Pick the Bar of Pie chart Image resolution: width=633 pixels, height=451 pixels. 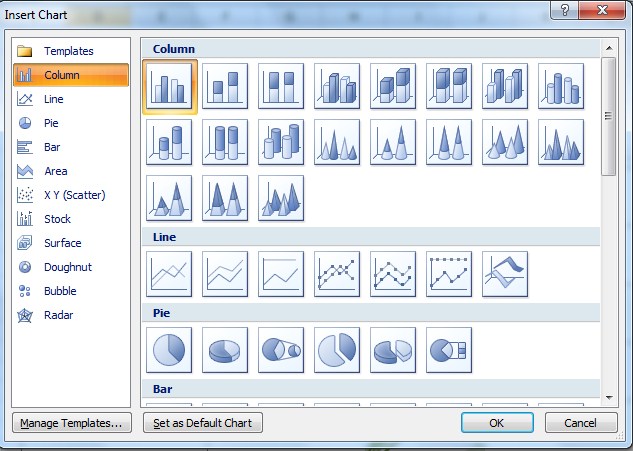pos(449,350)
